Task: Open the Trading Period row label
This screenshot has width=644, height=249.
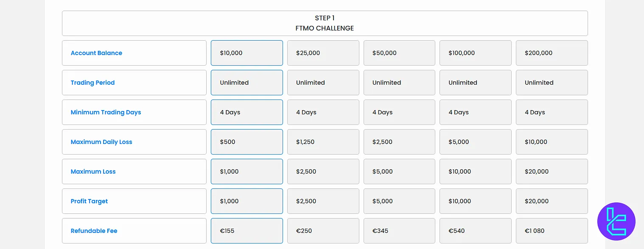Action: (x=92, y=83)
